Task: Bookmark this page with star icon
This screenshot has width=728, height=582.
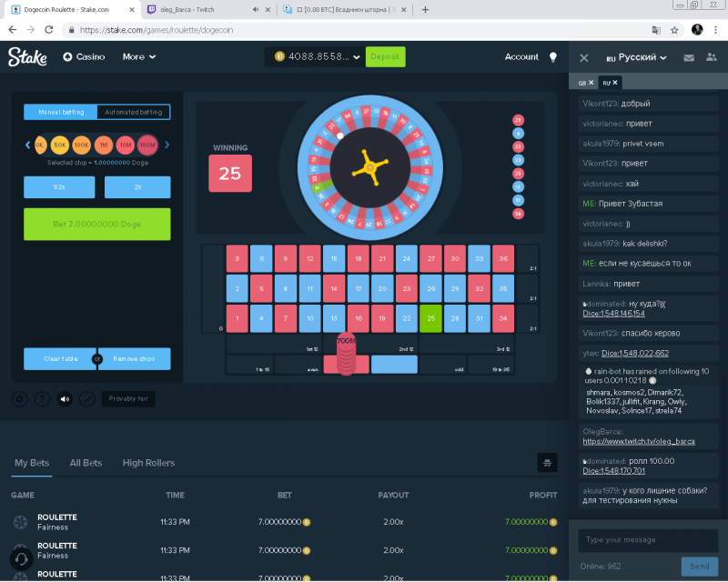Action: coord(674,30)
